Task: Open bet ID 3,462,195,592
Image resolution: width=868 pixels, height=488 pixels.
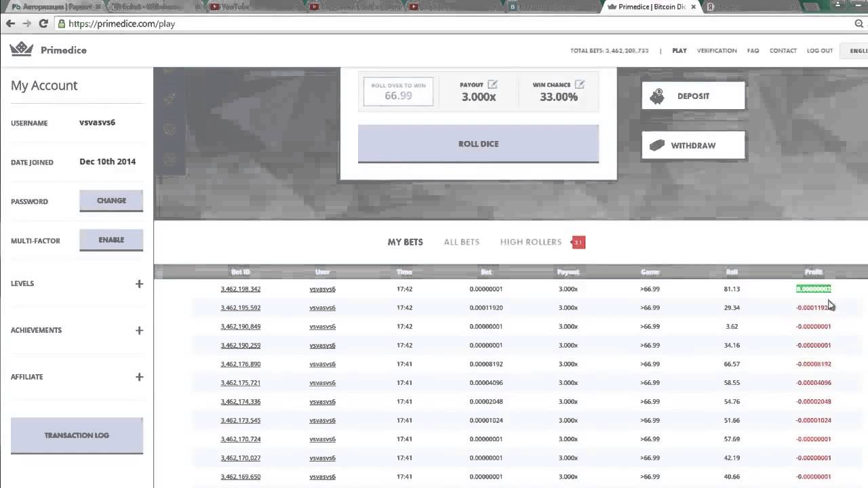Action: click(241, 308)
